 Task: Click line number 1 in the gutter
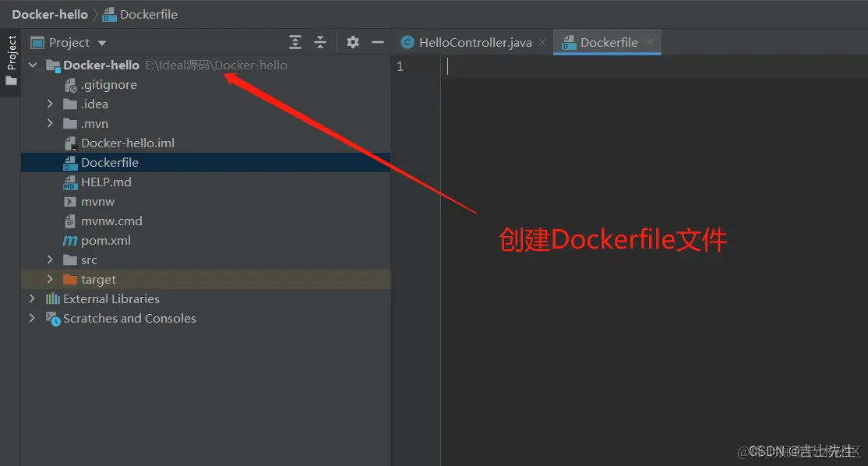pyautogui.click(x=400, y=66)
